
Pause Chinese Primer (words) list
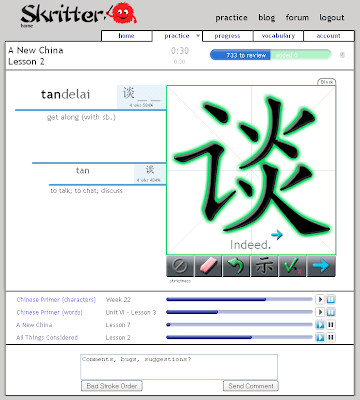[331, 312]
